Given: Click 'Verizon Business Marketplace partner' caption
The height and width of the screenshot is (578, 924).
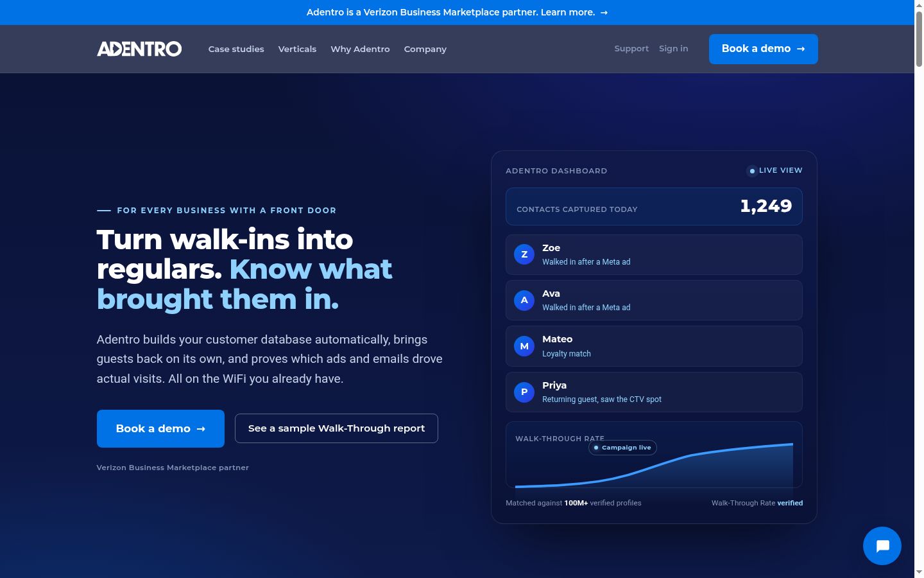Looking at the screenshot, I should 173,468.
